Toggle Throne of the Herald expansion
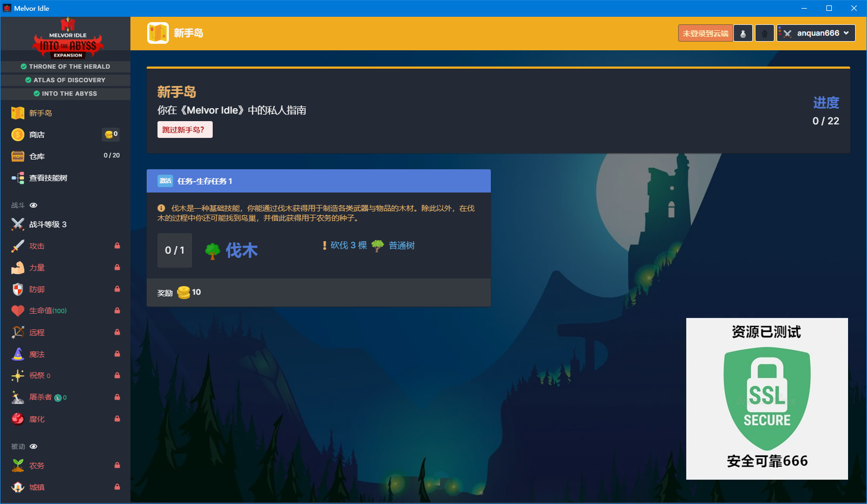Screen dimensions: 867x504 65,67
